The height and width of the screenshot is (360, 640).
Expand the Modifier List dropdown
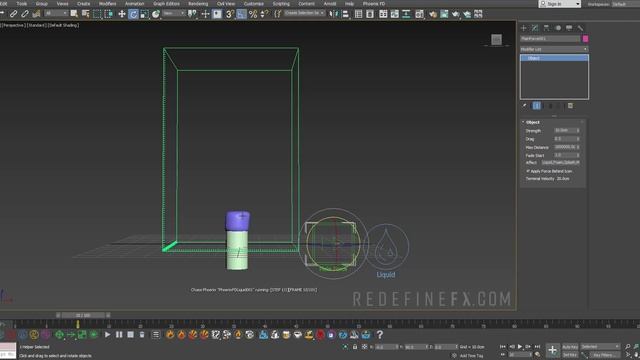[554, 49]
